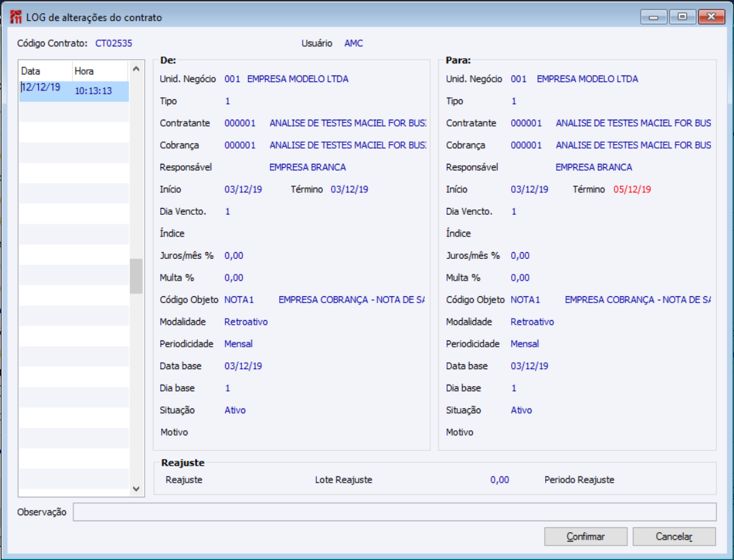The height and width of the screenshot is (560, 734).
Task: Click Modalidade Retroativo in the Para panel
Action: tap(532, 322)
